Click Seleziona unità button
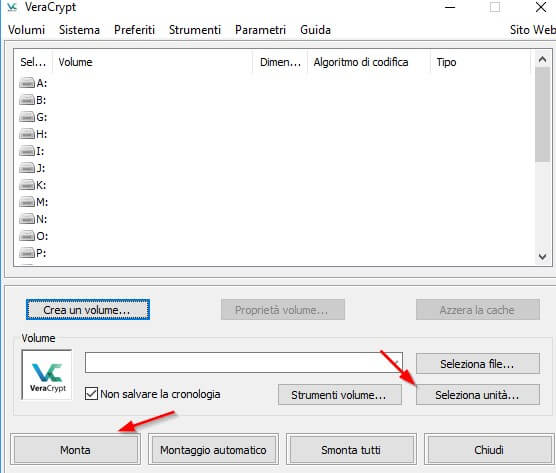The height and width of the screenshot is (473, 556). [x=478, y=395]
